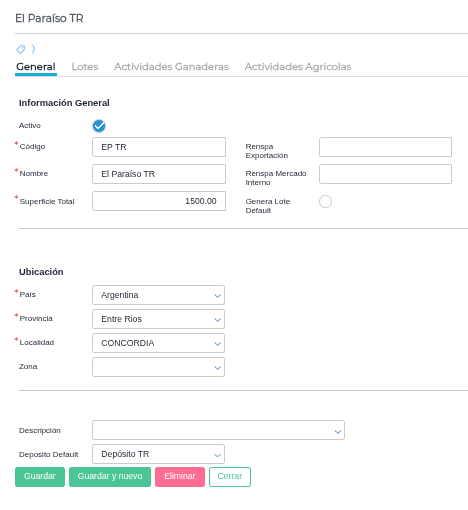Expand the empty Zona dropdown
The height and width of the screenshot is (510, 468).
pyautogui.click(x=158, y=367)
